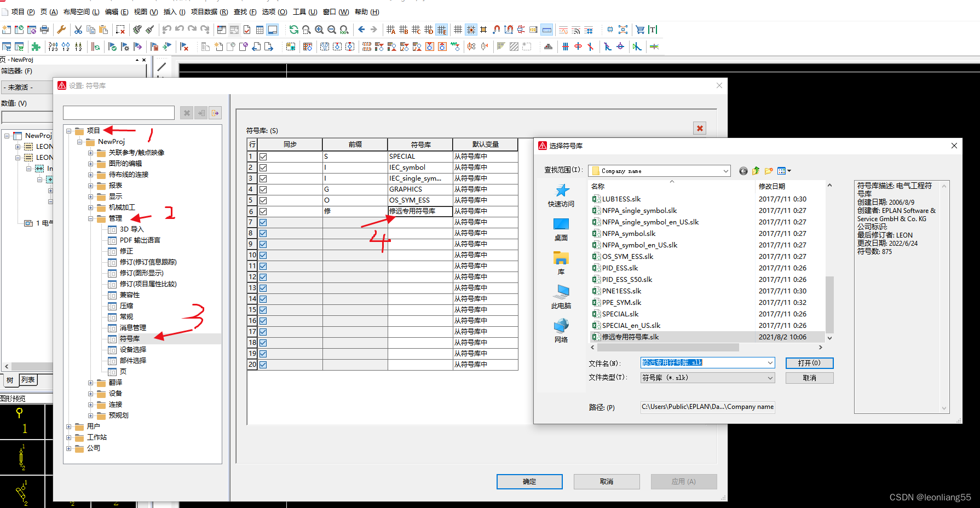Uncheck sync checkbox for row 6
The width and height of the screenshot is (980, 508).
[x=263, y=211]
